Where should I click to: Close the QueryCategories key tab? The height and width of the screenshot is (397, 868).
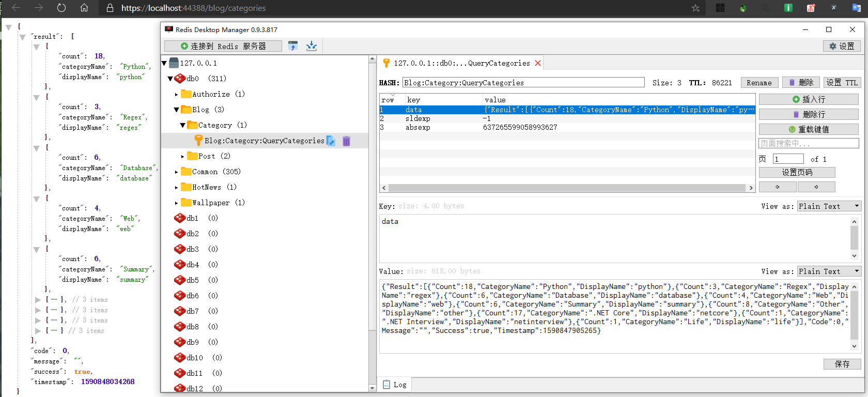pyautogui.click(x=538, y=63)
